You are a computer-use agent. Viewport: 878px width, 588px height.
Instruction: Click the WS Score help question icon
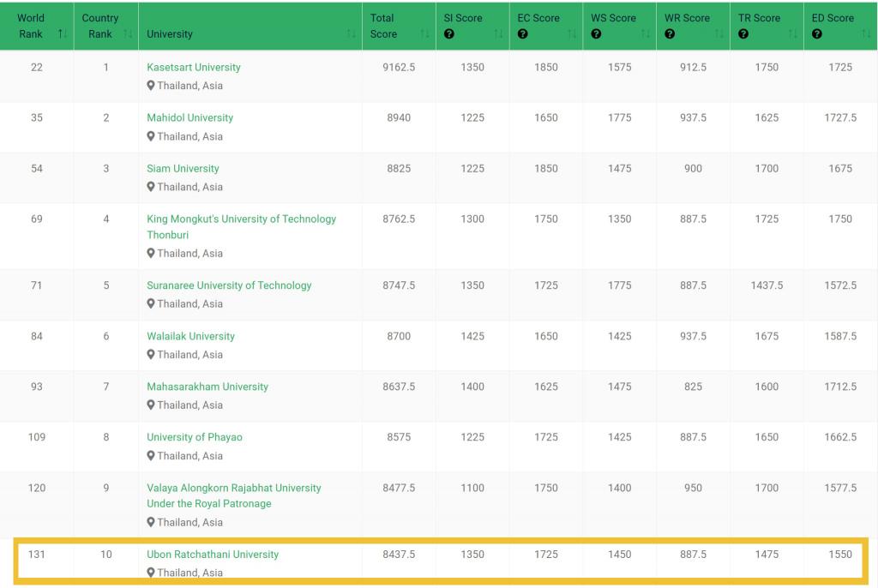(596, 34)
